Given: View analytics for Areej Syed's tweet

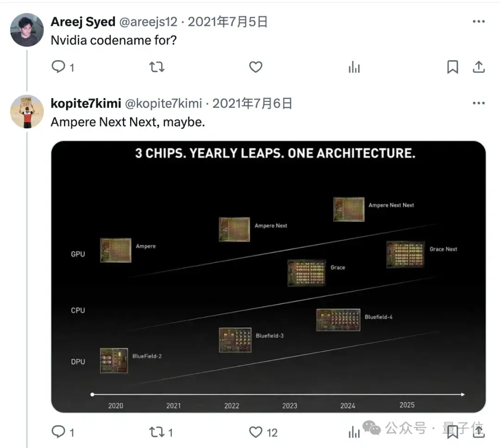Looking at the screenshot, I should click(x=354, y=68).
